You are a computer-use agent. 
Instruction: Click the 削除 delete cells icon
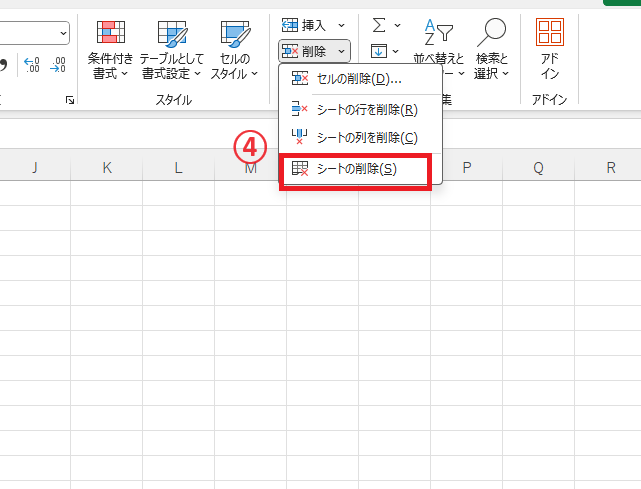tap(290, 51)
